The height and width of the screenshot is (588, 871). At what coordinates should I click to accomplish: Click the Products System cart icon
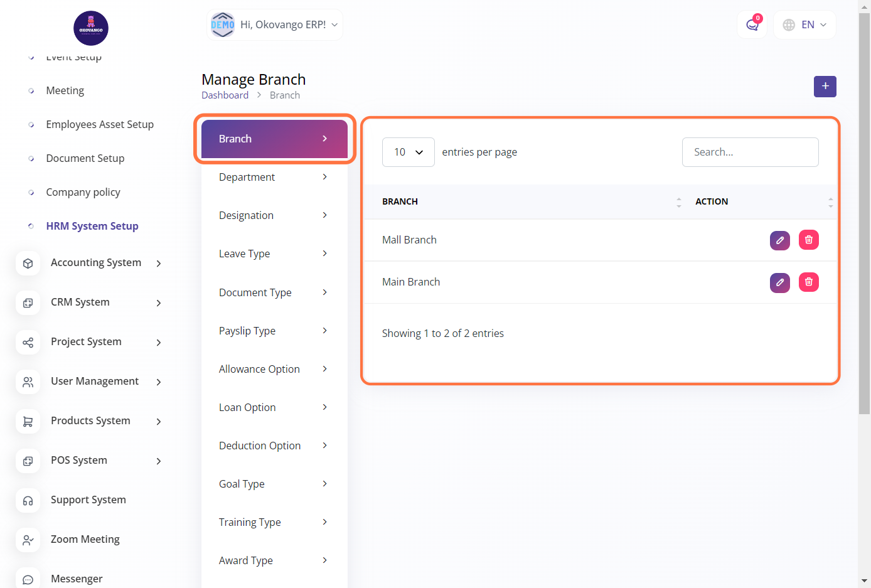click(x=28, y=421)
